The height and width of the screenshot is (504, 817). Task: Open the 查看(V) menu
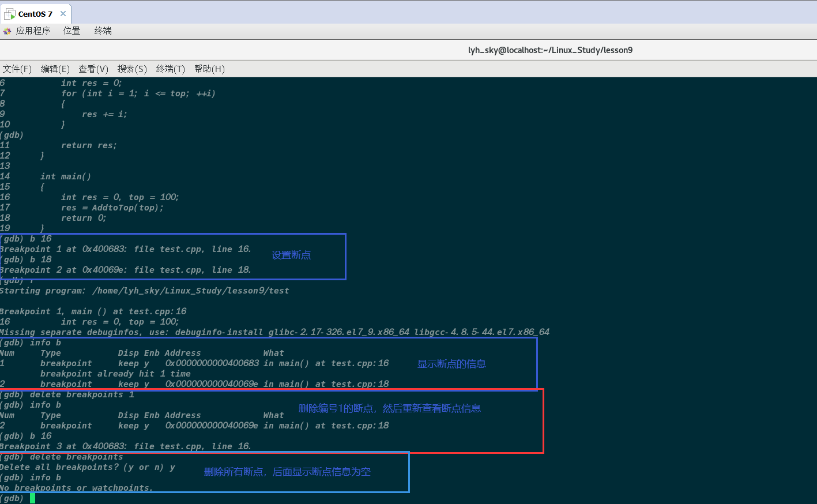pyautogui.click(x=93, y=69)
